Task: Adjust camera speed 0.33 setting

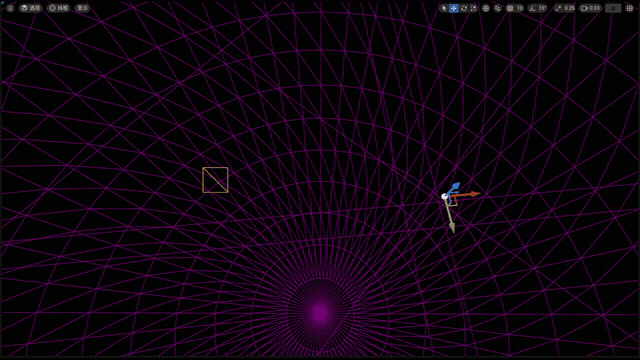Action: (x=590, y=8)
